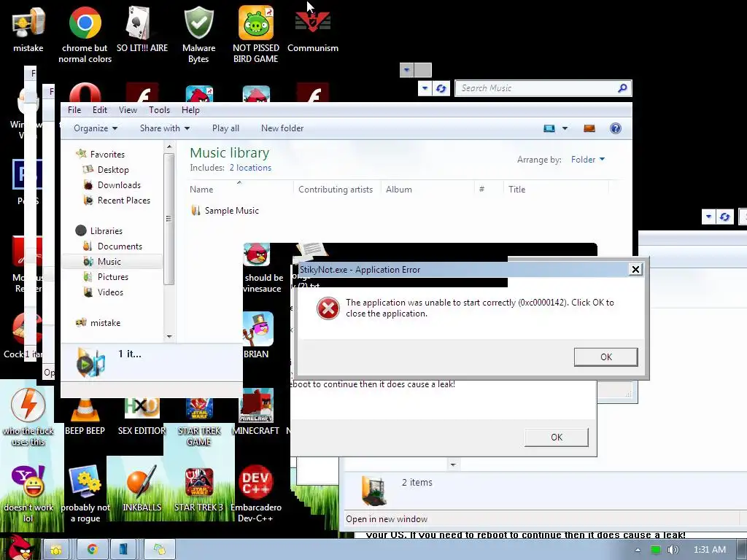This screenshot has width=747, height=560.
Task: Open the Edit menu in Music library
Action: click(99, 110)
